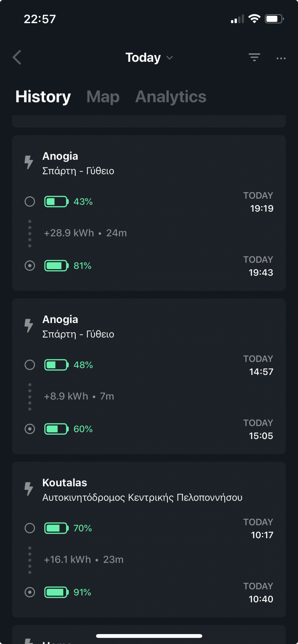Go back using the left chevron
The height and width of the screenshot is (644, 298).
[x=17, y=58]
